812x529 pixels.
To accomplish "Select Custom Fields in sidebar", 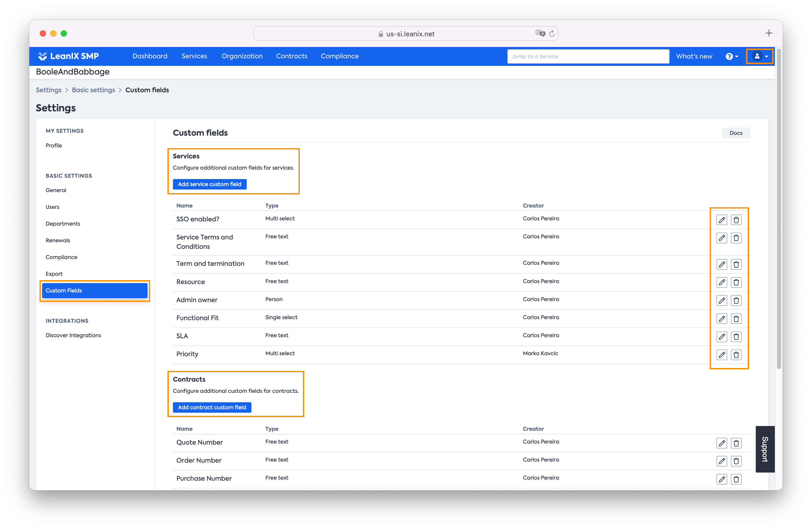I will [94, 290].
